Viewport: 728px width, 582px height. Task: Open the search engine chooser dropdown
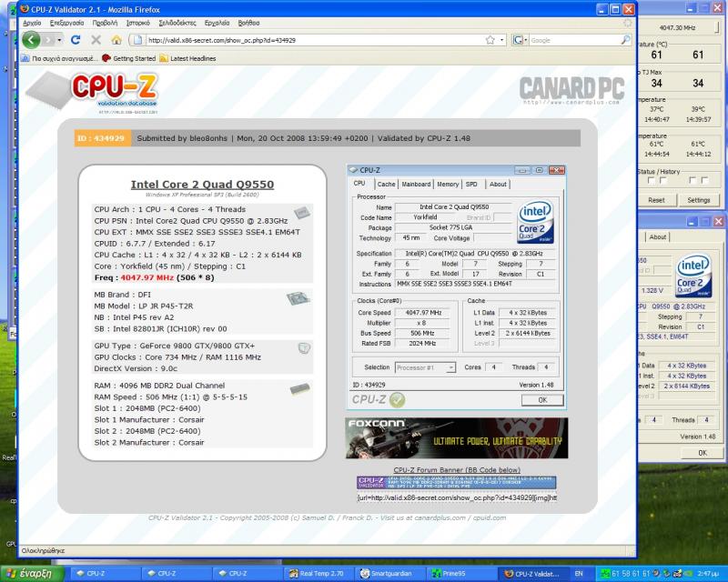point(520,40)
